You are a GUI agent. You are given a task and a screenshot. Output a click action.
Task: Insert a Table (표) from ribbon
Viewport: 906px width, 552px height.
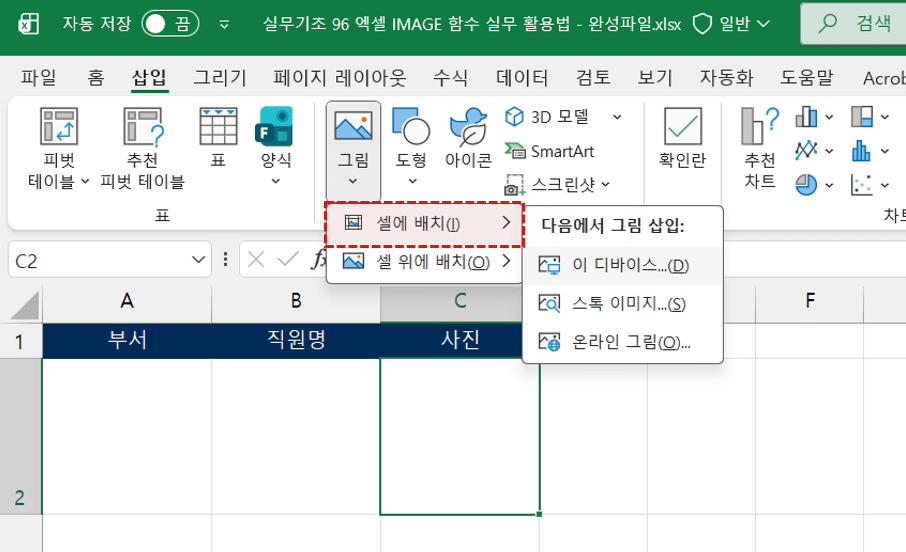coord(218,127)
